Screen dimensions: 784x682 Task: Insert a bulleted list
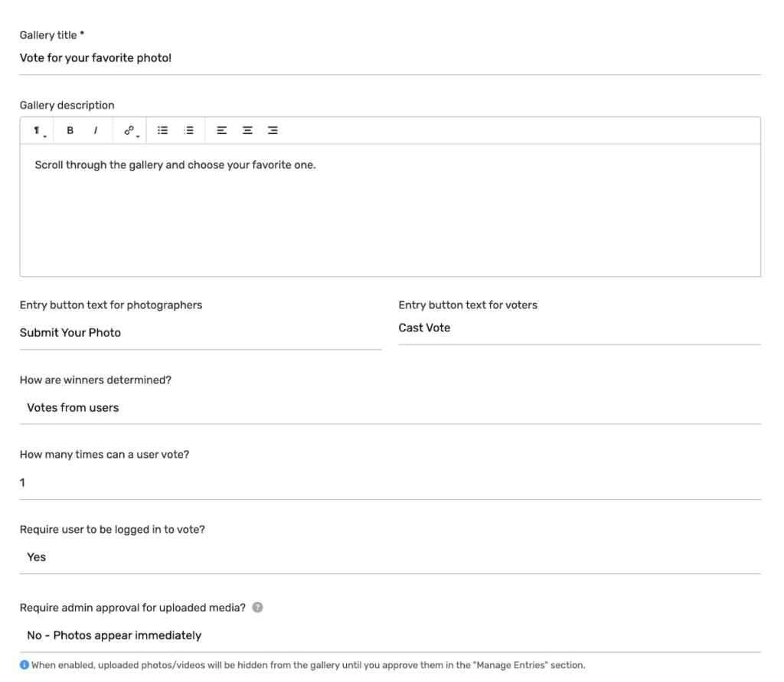tap(162, 131)
